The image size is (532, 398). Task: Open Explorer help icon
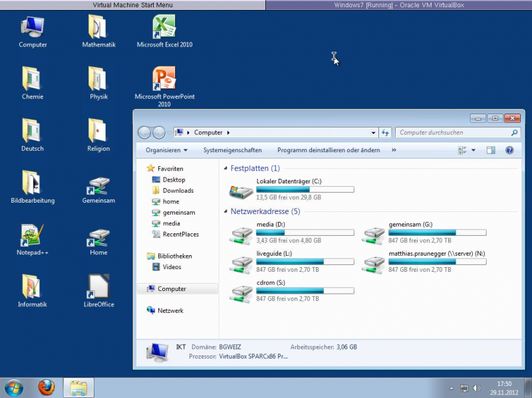(x=509, y=150)
